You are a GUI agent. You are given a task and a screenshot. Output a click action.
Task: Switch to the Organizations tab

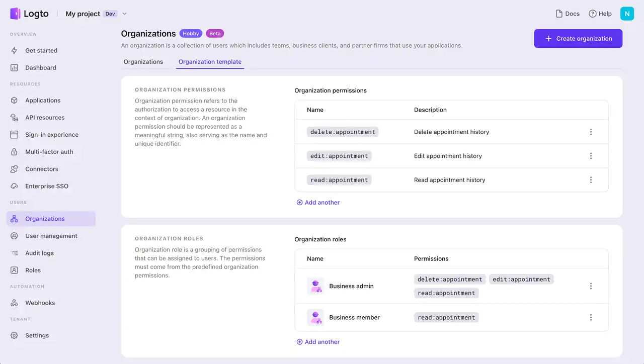point(143,61)
